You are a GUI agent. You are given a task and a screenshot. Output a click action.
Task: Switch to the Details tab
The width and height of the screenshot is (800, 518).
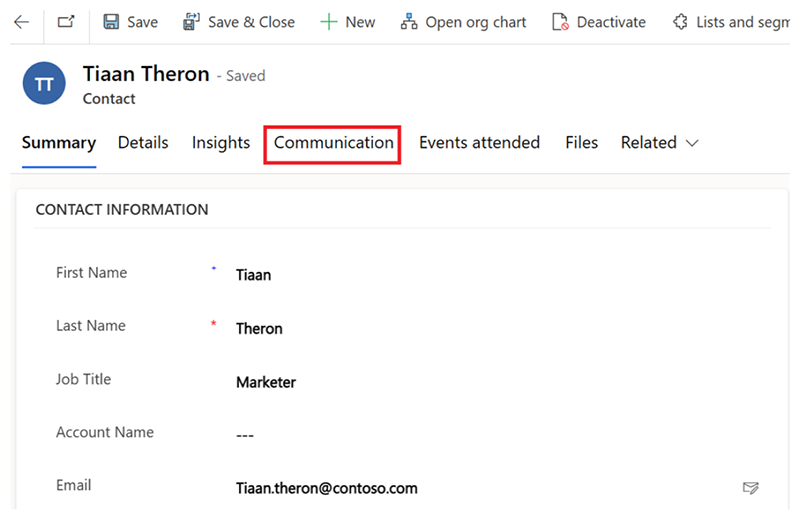(143, 142)
